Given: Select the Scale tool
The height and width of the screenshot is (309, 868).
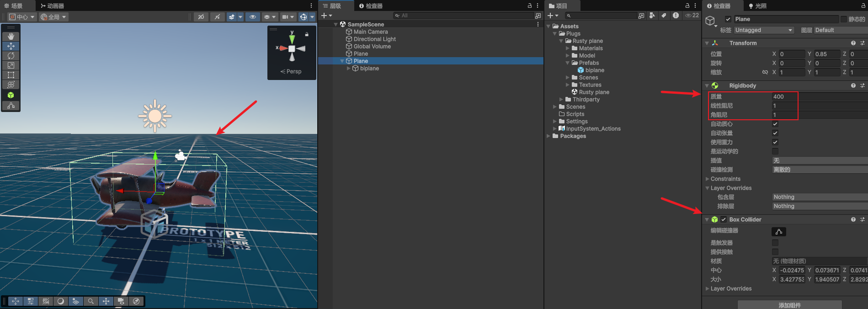Looking at the screenshot, I should point(11,65).
